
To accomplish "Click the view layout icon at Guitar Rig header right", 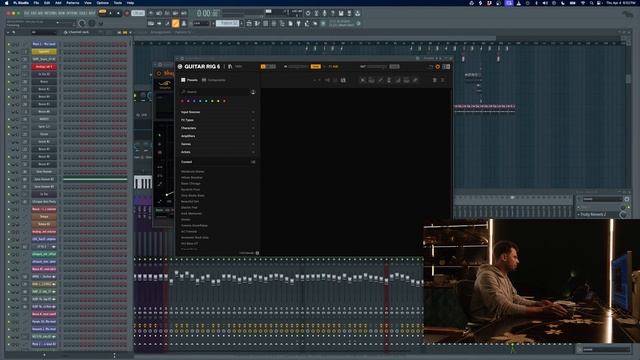I will pos(447,67).
